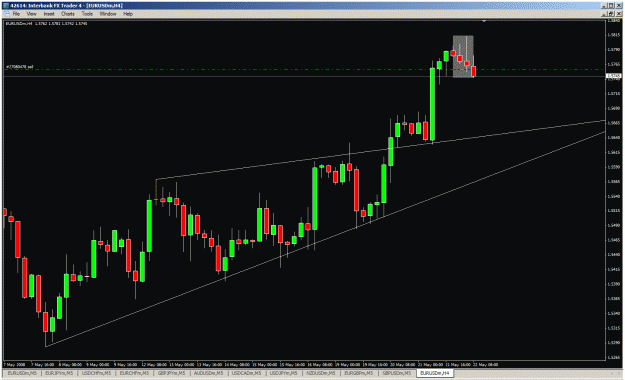The width and height of the screenshot is (625, 380).
Task: Click the EURUSDm,H4 OHLC header text
Action: (46, 24)
